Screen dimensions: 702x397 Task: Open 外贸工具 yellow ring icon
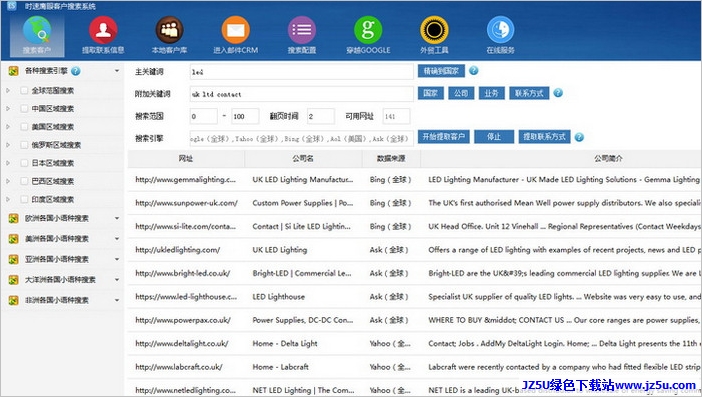click(434, 30)
